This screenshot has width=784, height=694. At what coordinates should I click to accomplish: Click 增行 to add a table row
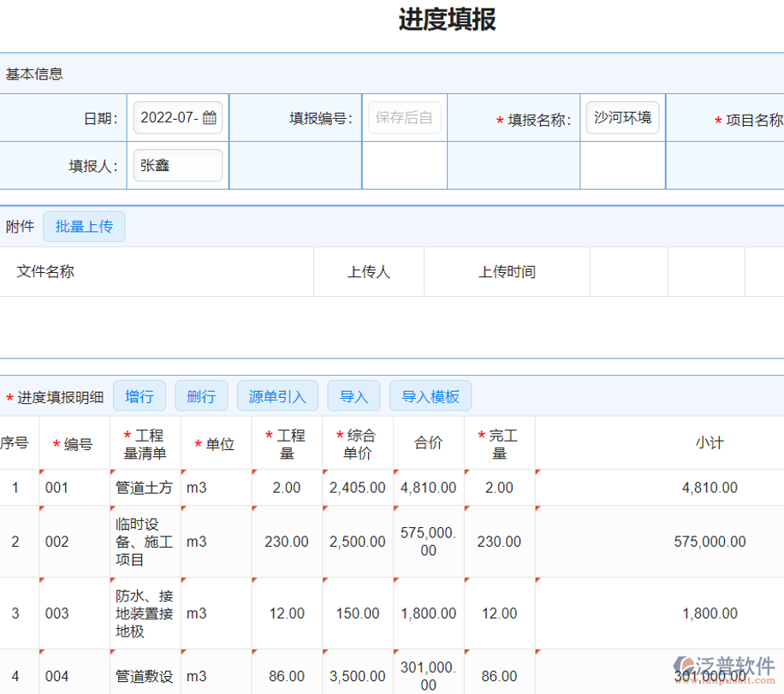[x=140, y=395]
